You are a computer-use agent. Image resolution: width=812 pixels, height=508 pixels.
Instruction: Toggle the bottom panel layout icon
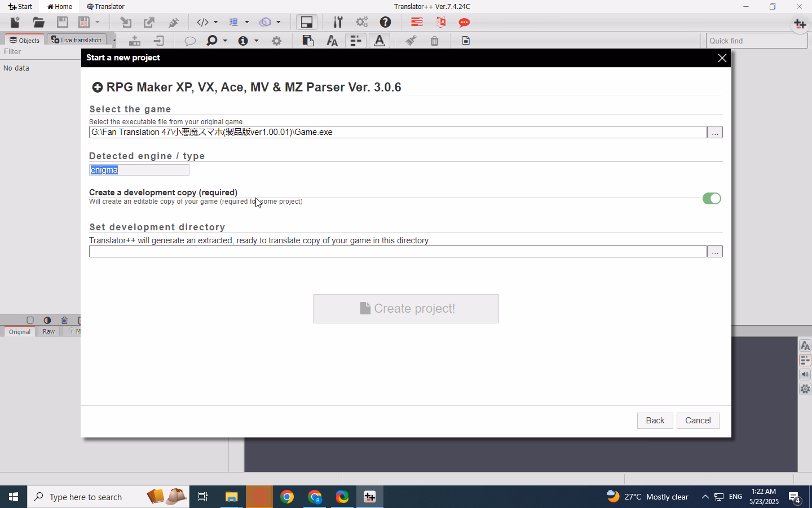[307, 22]
